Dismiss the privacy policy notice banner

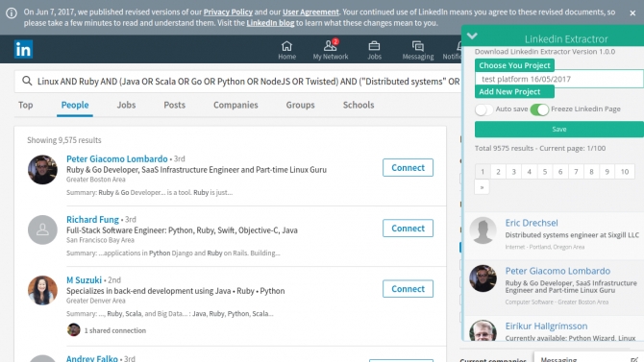632,13
